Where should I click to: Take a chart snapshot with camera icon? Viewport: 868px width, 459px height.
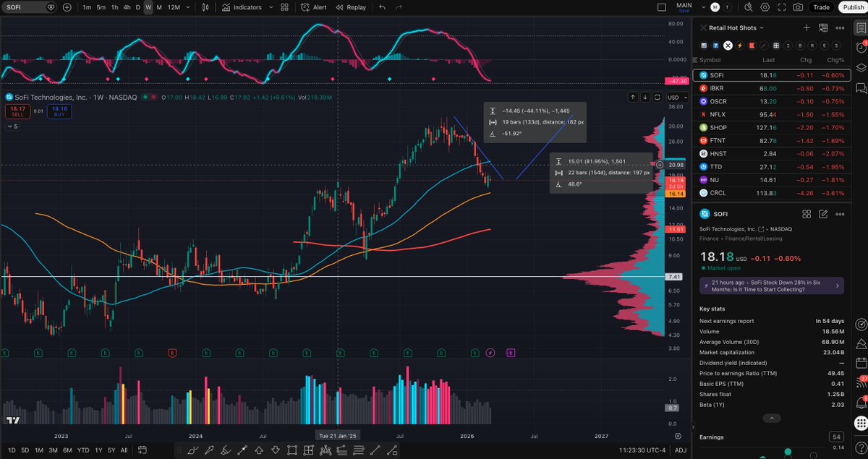798,7
